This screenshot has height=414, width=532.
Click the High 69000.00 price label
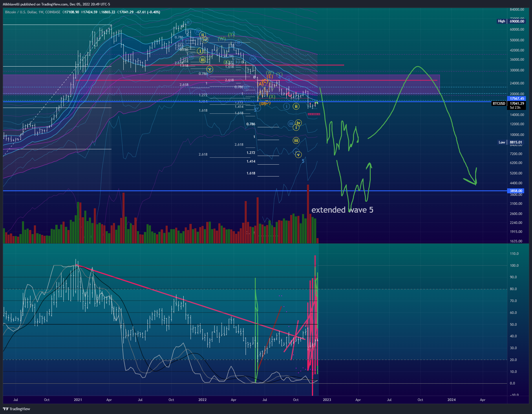(x=511, y=21)
